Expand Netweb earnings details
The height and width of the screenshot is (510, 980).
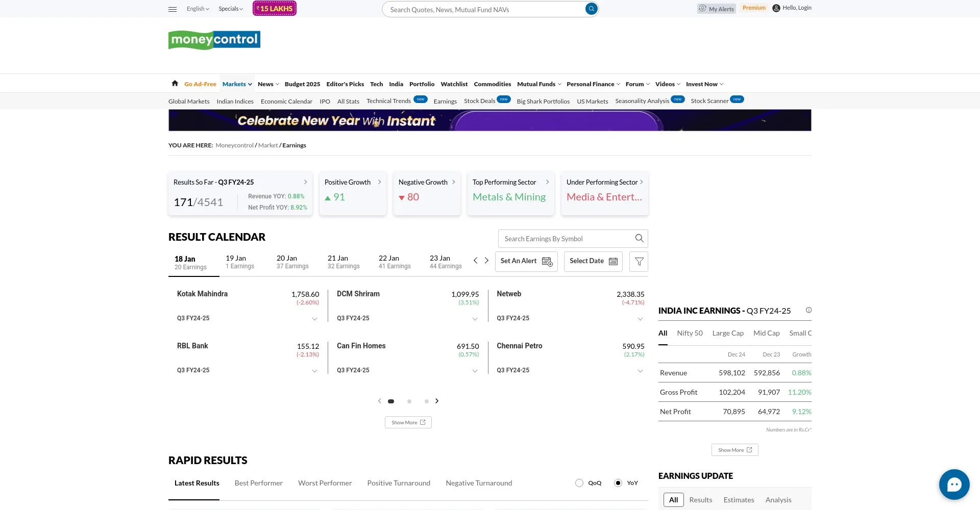640,319
